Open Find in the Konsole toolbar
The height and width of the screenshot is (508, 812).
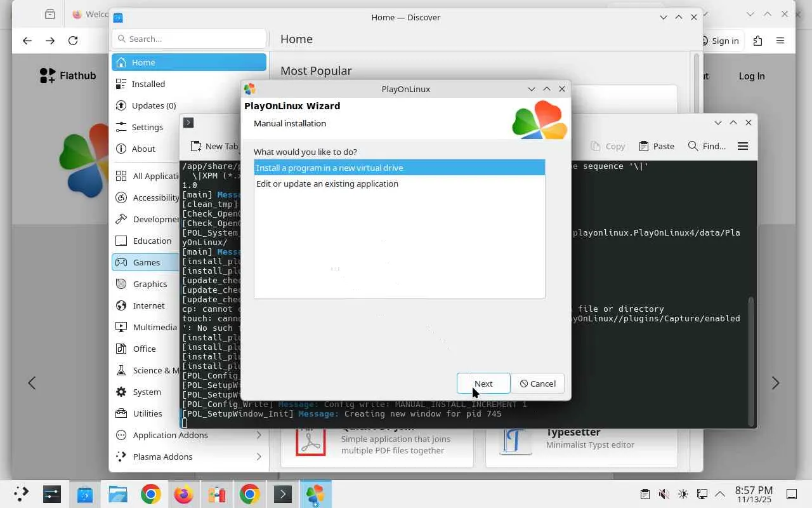[707, 146]
